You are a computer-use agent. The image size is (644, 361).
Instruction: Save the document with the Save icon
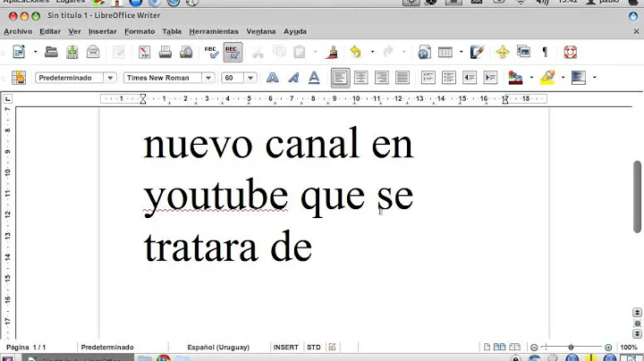[72, 52]
